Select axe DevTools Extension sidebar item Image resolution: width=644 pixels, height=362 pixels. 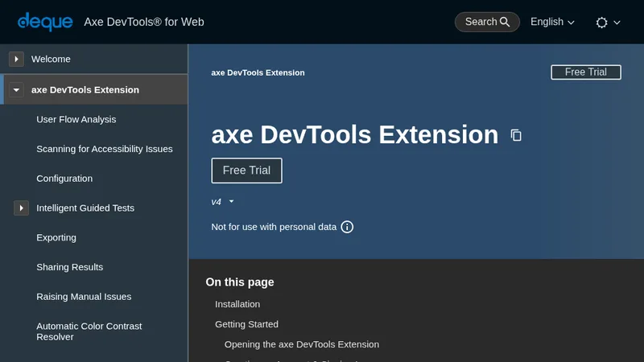click(x=85, y=90)
